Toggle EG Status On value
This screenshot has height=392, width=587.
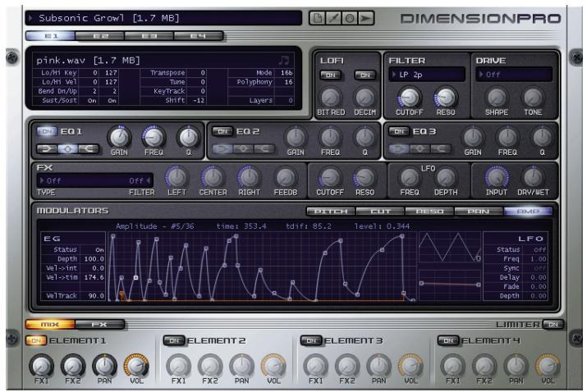(x=99, y=249)
